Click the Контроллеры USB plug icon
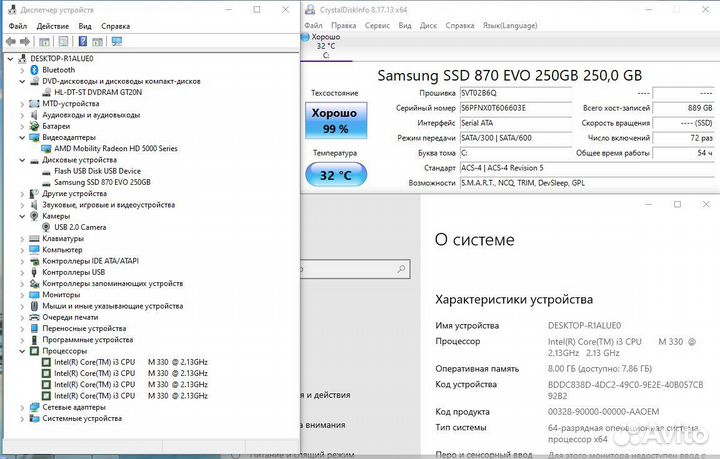This screenshot has height=459, width=720. point(34,272)
